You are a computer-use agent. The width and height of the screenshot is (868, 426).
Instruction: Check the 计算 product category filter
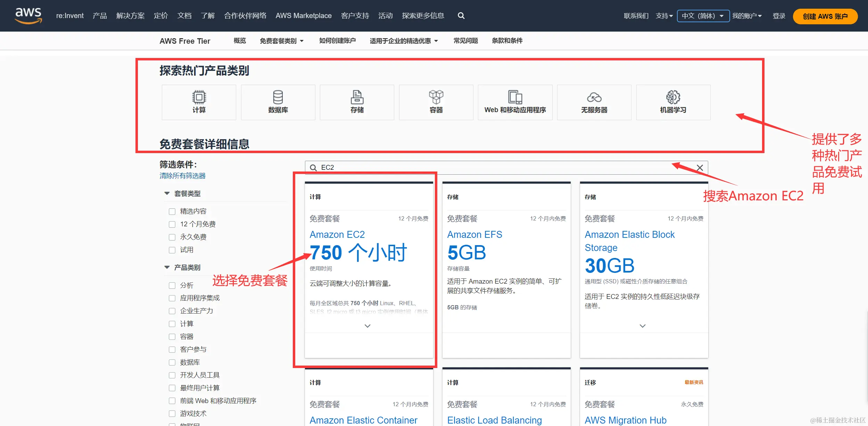172,324
